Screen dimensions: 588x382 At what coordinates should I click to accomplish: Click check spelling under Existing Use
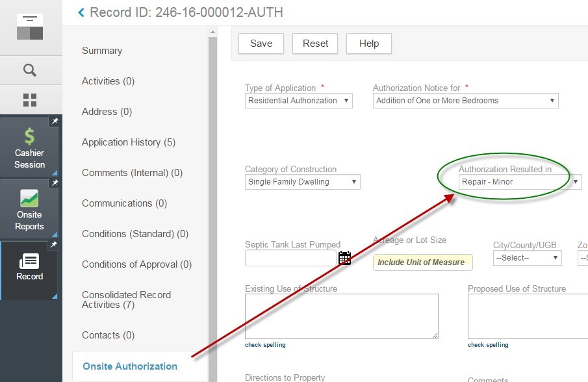coord(265,345)
